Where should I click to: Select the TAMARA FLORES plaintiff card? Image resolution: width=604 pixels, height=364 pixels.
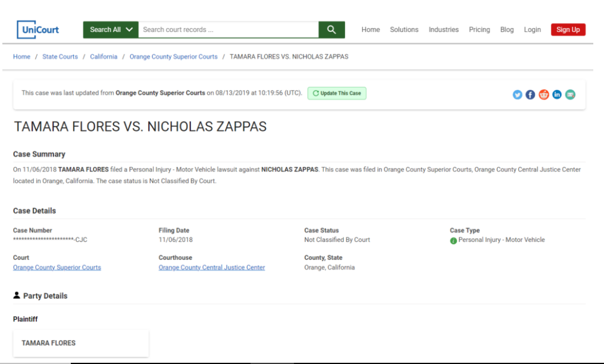(81, 343)
